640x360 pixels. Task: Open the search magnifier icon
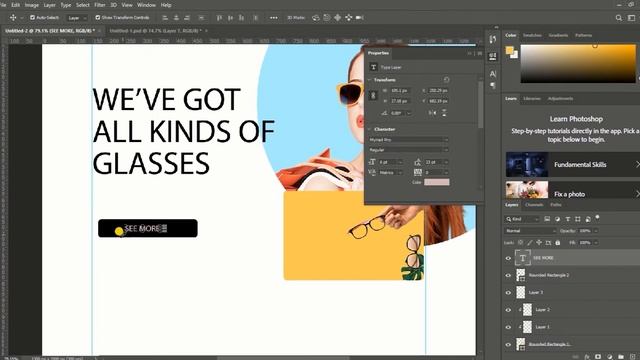click(x=619, y=18)
